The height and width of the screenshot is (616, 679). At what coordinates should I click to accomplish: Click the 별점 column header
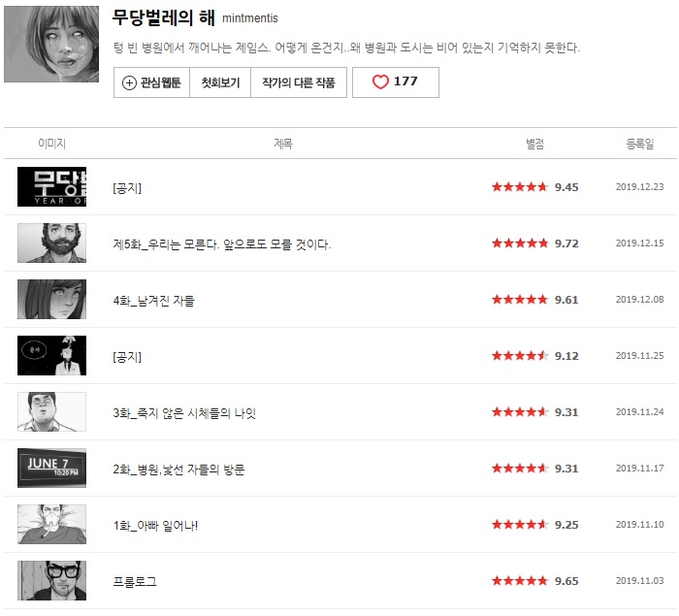tap(534, 144)
